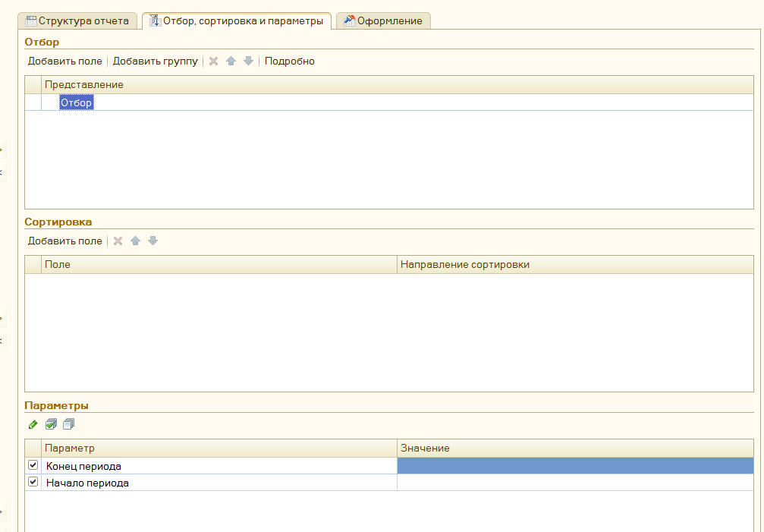Click delete icon in Сортировка toolbar

(118, 241)
